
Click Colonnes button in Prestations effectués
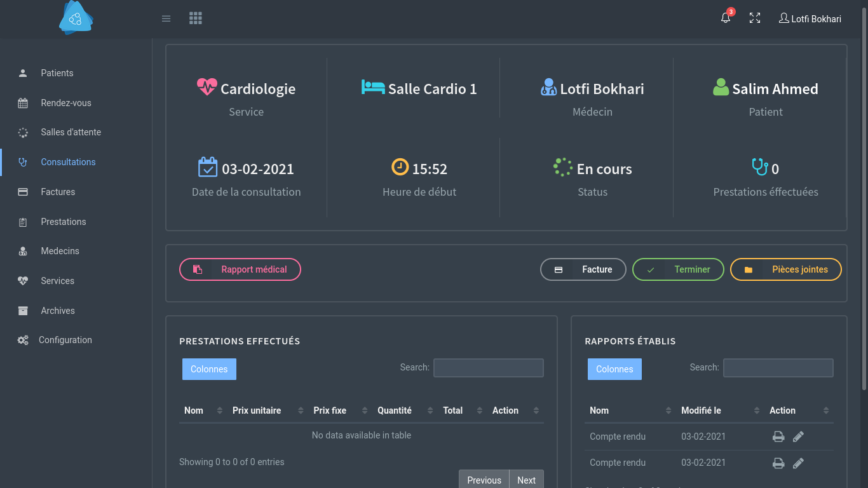(x=209, y=369)
